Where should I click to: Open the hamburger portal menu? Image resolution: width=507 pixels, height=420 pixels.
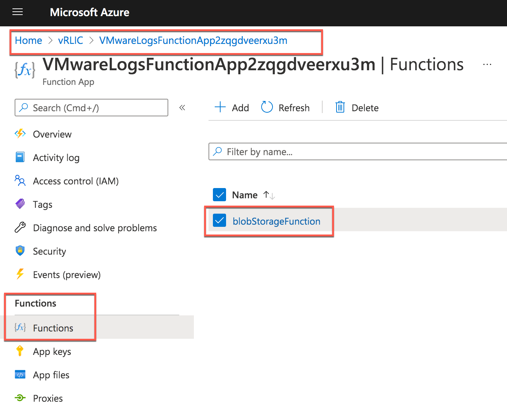coord(18,12)
